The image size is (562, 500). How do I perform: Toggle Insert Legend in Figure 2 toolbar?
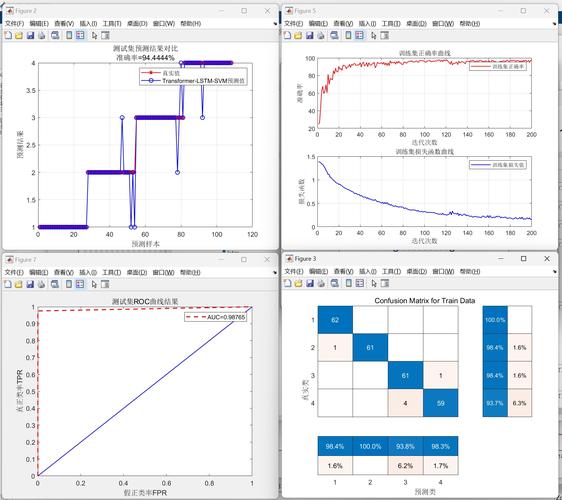click(80, 35)
